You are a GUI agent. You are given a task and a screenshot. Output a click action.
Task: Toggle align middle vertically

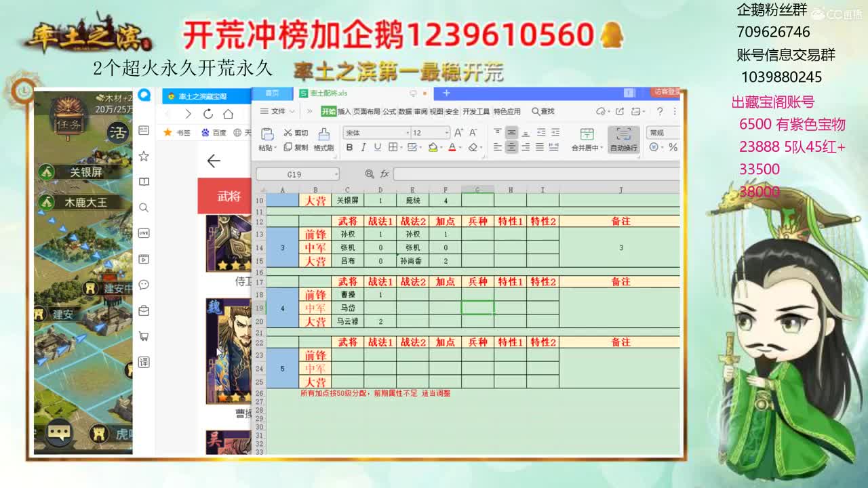(512, 132)
